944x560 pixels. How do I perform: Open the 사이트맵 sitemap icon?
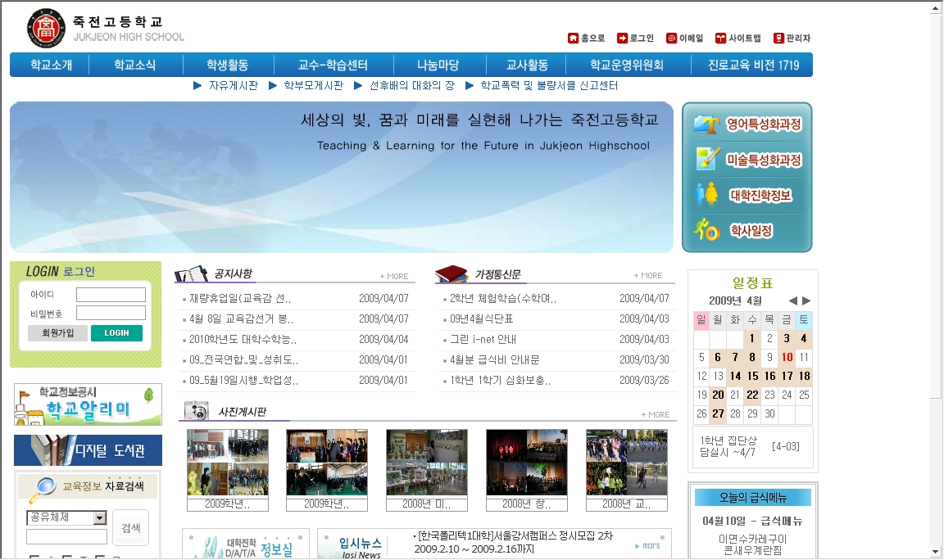720,38
